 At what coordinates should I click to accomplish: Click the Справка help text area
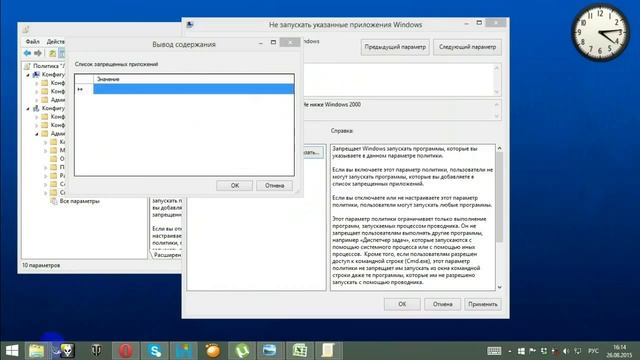[x=413, y=217]
